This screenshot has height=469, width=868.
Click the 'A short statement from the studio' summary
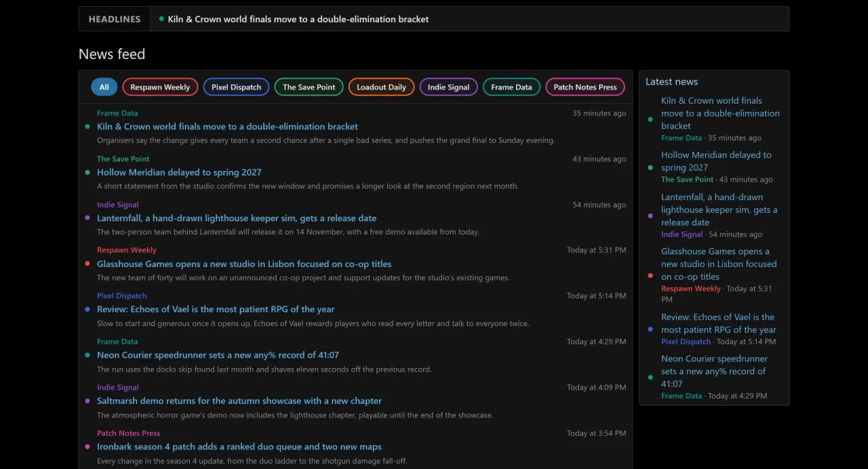coord(307,186)
